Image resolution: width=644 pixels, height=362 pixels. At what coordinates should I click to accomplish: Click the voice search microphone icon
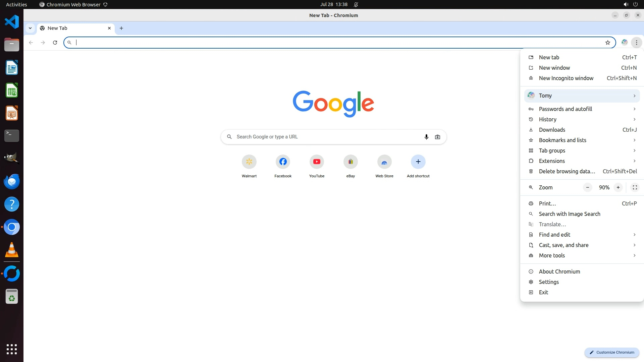pyautogui.click(x=426, y=137)
